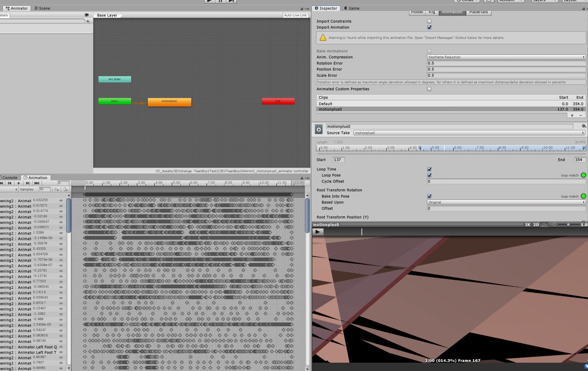Remove selected clip with the minus button
Viewport: 588px width, 371px height.
tap(581, 116)
